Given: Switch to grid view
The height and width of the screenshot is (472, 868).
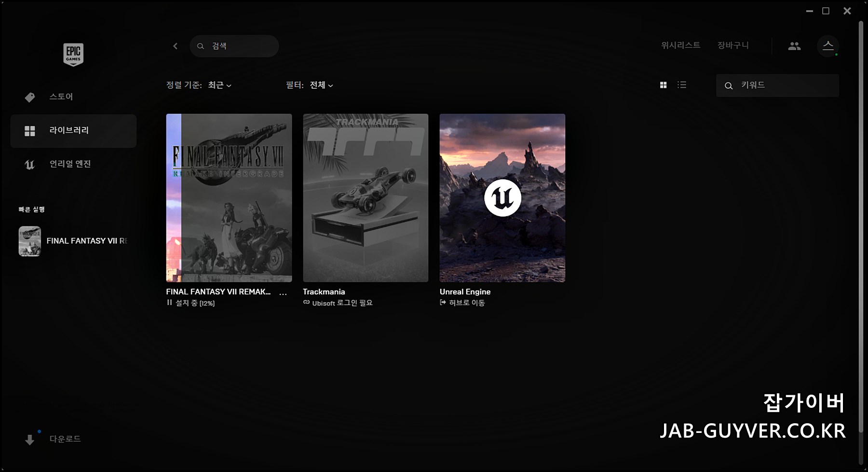Looking at the screenshot, I should tap(663, 85).
